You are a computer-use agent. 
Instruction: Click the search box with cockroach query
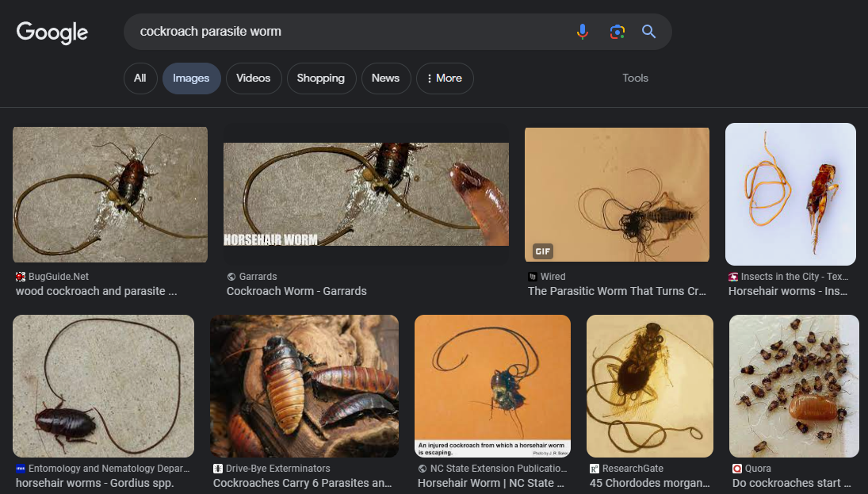(x=349, y=32)
